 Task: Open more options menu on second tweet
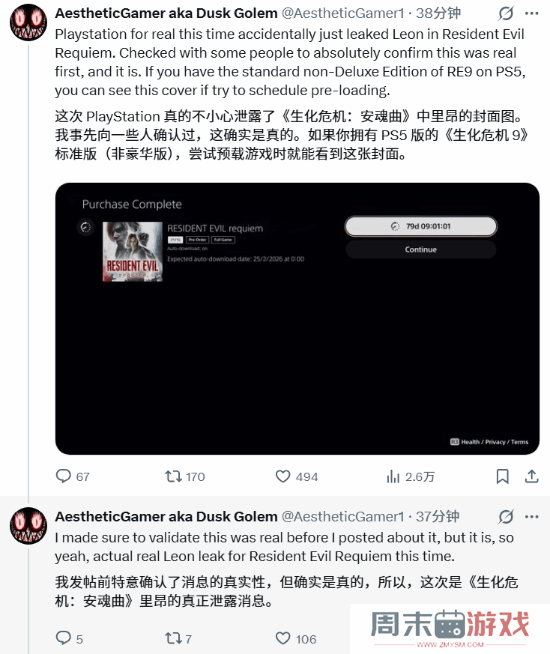pyautogui.click(x=532, y=517)
